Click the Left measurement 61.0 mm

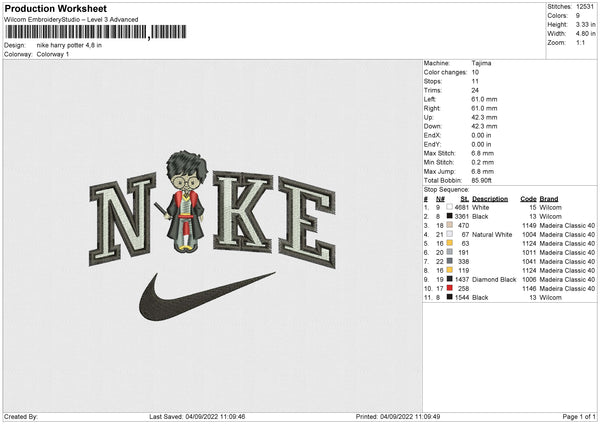tap(484, 99)
